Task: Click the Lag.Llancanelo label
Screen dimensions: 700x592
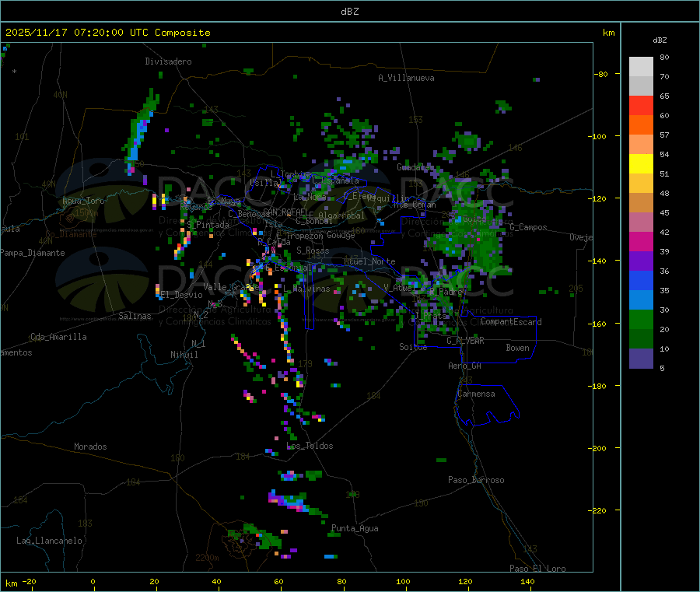Action: pos(50,541)
